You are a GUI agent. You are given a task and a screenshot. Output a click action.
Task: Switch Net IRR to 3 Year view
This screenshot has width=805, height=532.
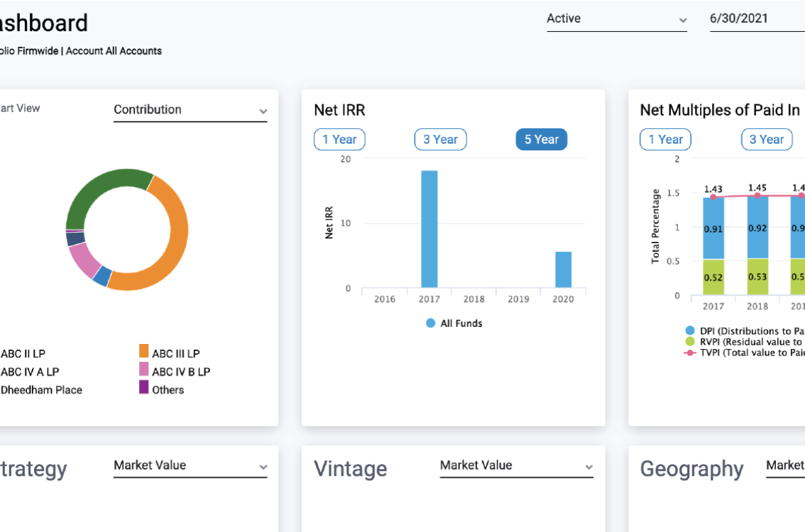pyautogui.click(x=440, y=139)
